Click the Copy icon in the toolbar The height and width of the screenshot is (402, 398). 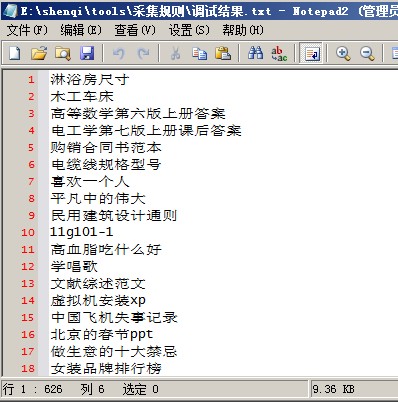pos(199,53)
